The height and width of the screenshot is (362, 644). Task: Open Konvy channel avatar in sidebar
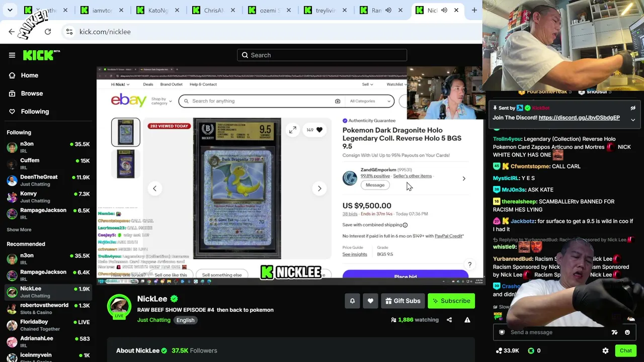click(12, 197)
